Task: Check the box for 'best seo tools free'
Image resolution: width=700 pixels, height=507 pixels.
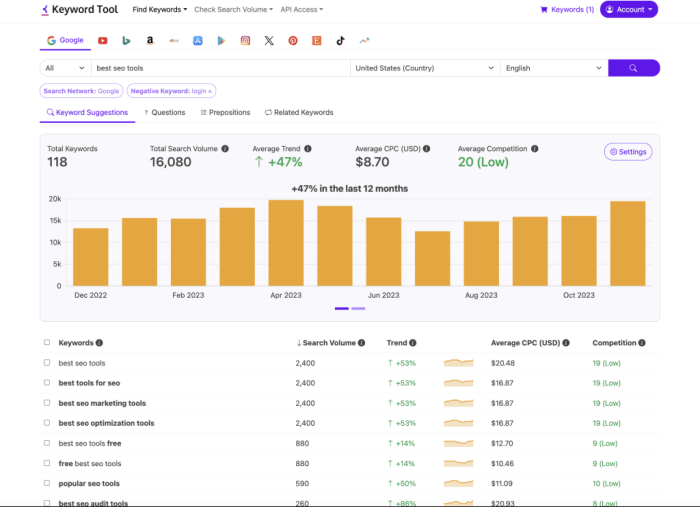Action: pos(47,443)
